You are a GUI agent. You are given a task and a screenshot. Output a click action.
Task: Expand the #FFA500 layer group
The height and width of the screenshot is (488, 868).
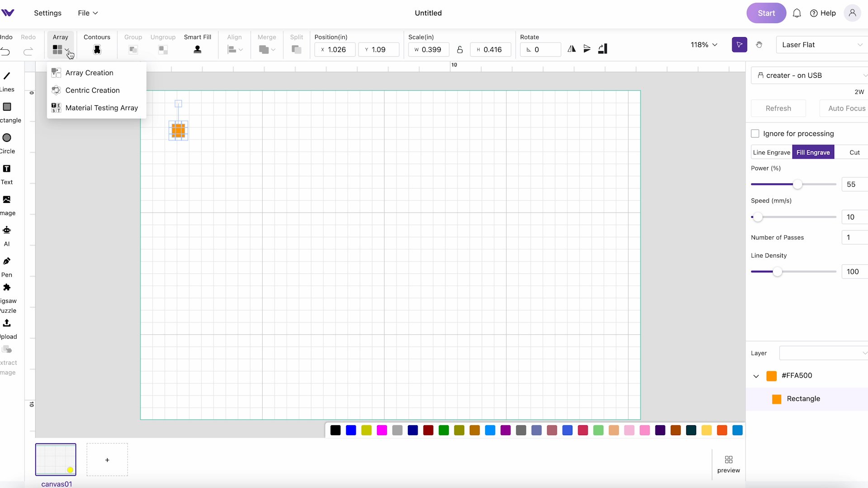click(756, 375)
